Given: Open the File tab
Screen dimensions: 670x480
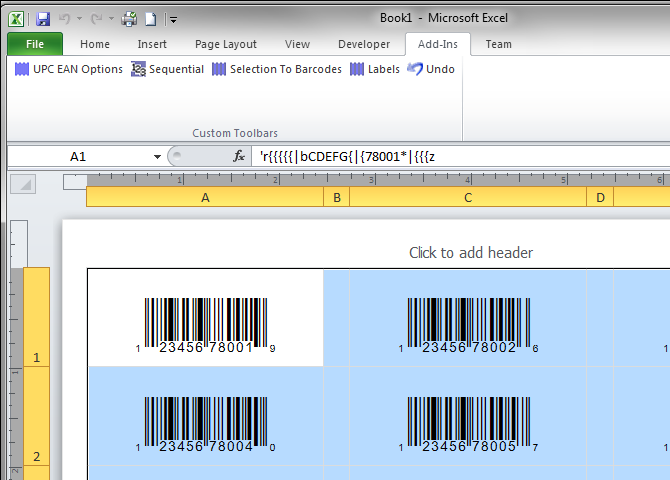Looking at the screenshot, I should [x=35, y=44].
